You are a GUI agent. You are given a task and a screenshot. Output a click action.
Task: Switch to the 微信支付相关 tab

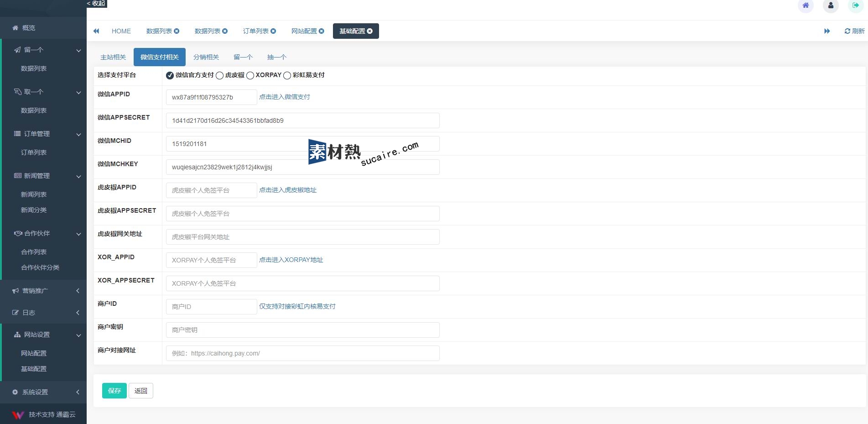pos(160,57)
